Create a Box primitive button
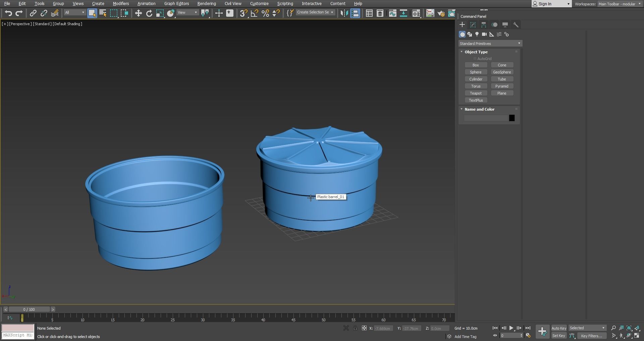Image resolution: width=644 pixels, height=341 pixels. (x=476, y=65)
